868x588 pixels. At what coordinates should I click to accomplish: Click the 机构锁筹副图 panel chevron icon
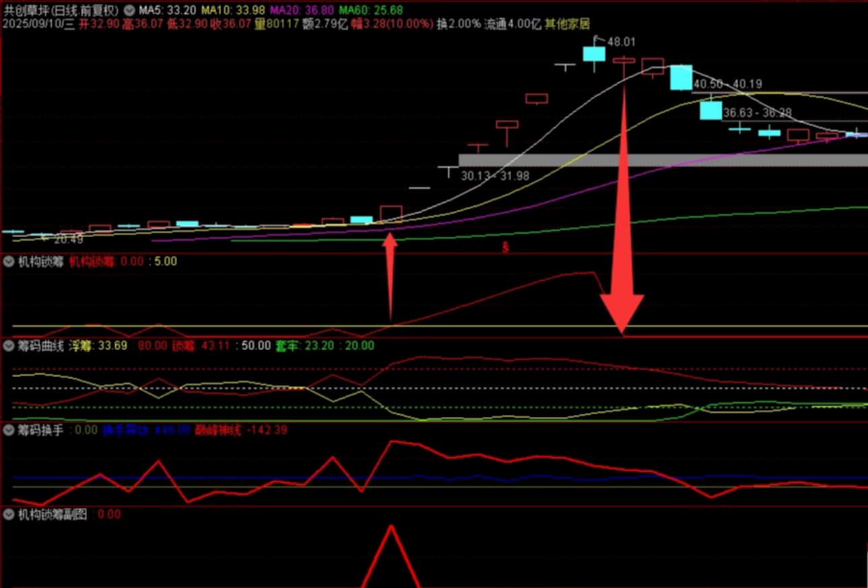(x=9, y=515)
